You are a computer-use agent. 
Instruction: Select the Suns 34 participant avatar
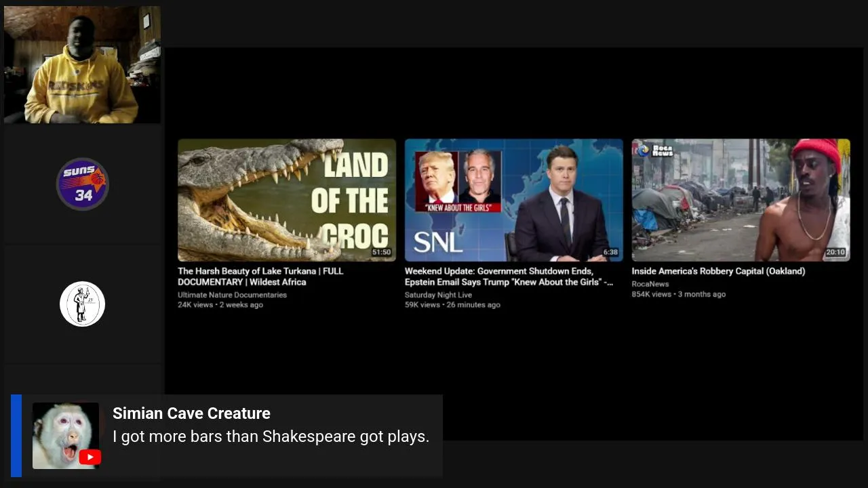[83, 184]
